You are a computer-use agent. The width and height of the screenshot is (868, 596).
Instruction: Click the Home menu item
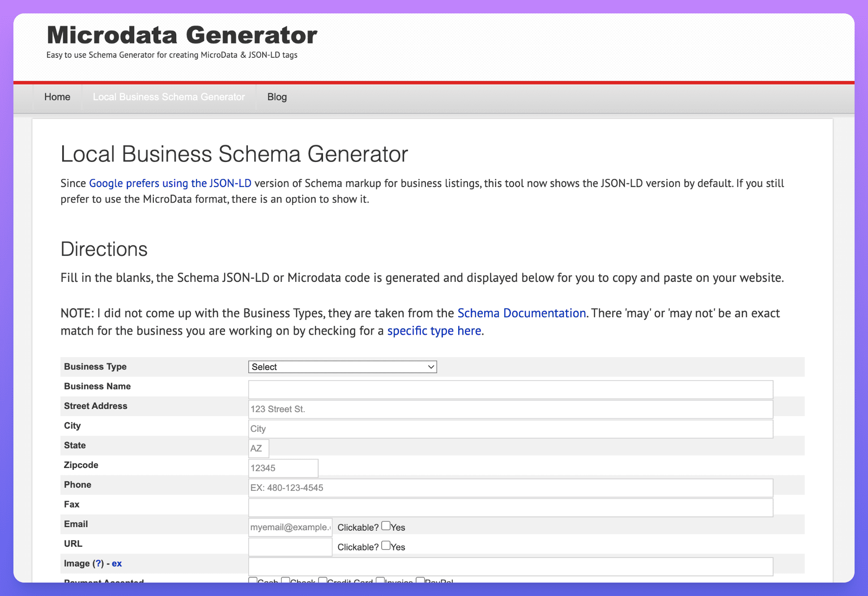pos(57,97)
